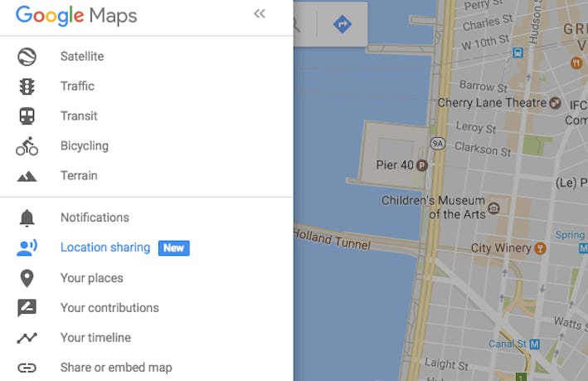Click the Children's Museum of the Arts marker
Image resolution: width=588 pixels, height=381 pixels.
[494, 207]
